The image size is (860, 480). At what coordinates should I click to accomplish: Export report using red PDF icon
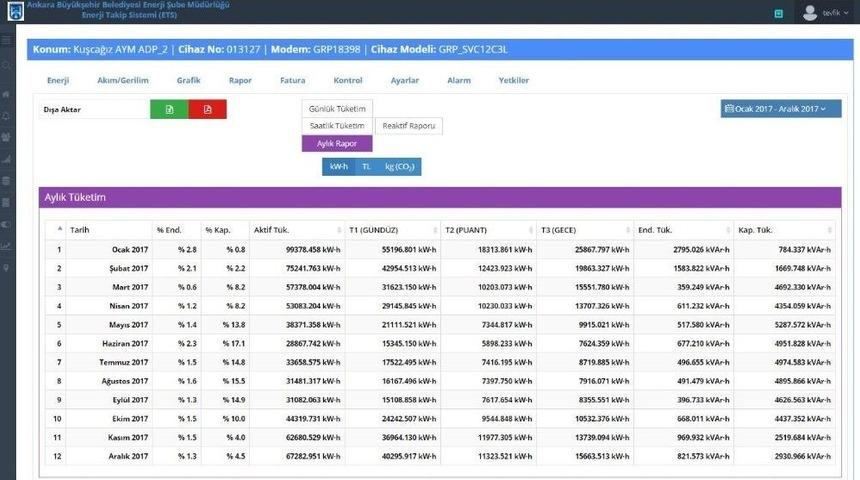tap(208, 109)
